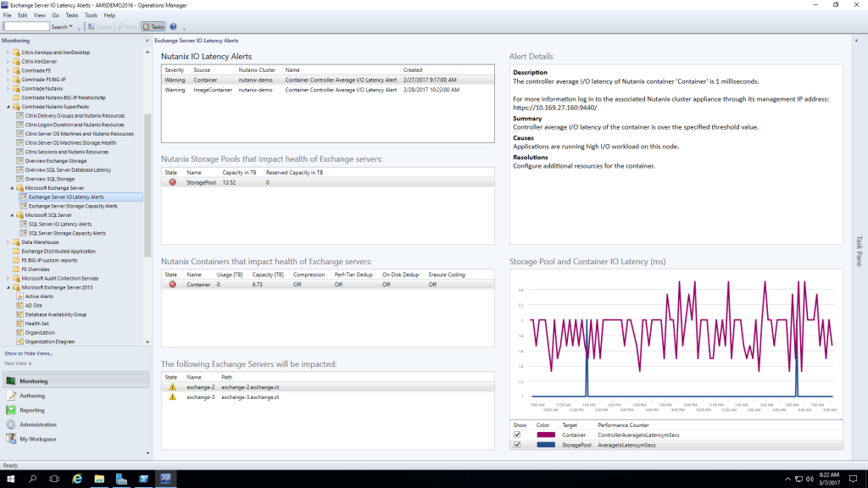The width and height of the screenshot is (868, 488).
Task: Click the AD Site view icon
Action: [20, 305]
